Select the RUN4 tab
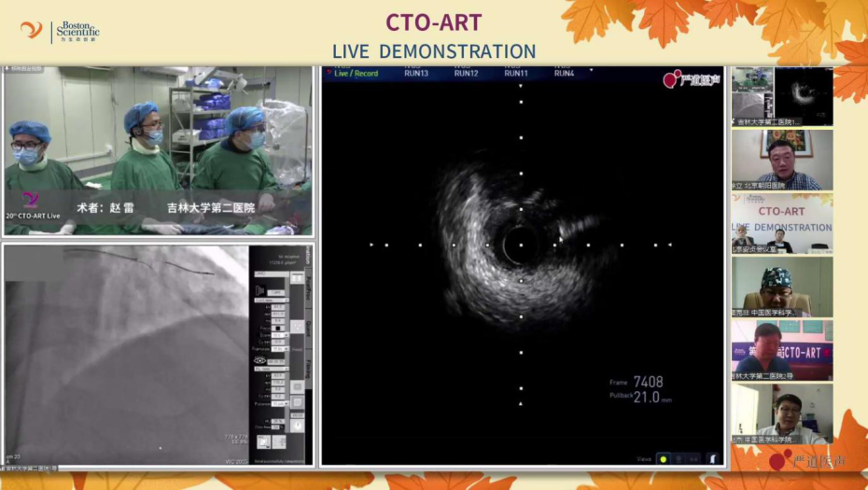 [x=564, y=73]
